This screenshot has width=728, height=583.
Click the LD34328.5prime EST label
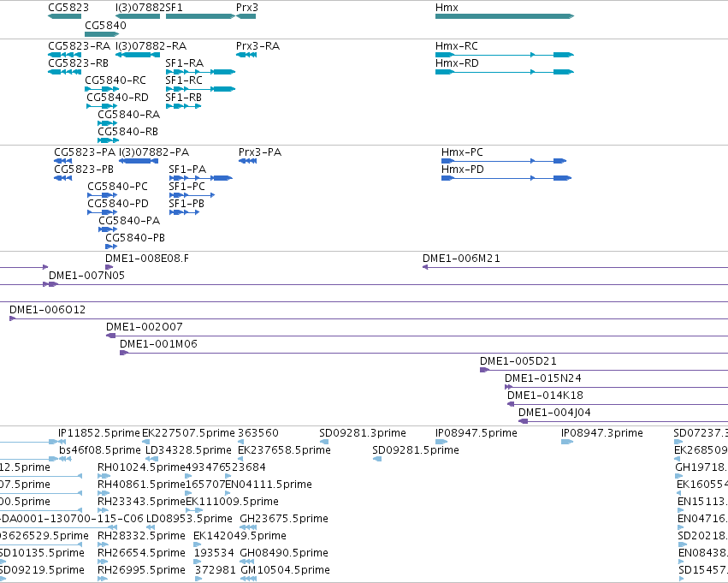coord(188,450)
